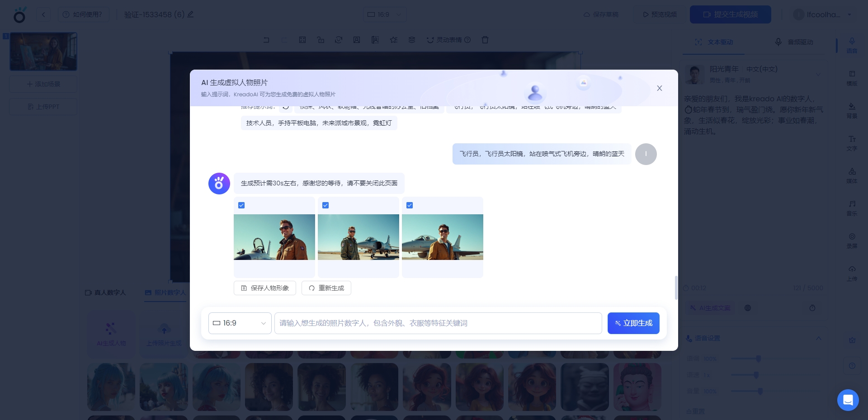Open the 16:9 aspect ratio dropdown in dialog
Image resolution: width=868 pixels, height=420 pixels.
240,323
